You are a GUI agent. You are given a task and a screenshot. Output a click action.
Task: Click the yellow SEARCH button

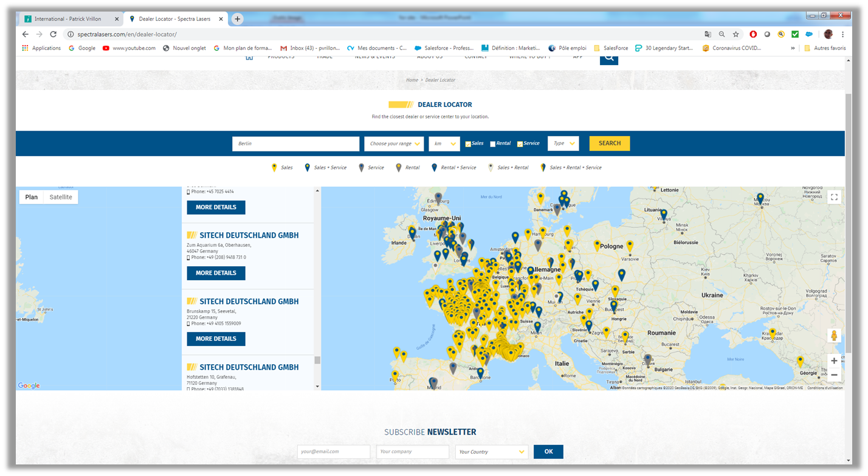tap(610, 143)
